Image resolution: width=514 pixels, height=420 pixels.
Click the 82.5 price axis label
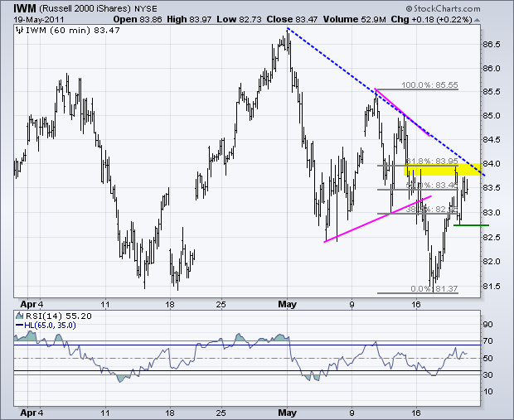pyautogui.click(x=492, y=237)
